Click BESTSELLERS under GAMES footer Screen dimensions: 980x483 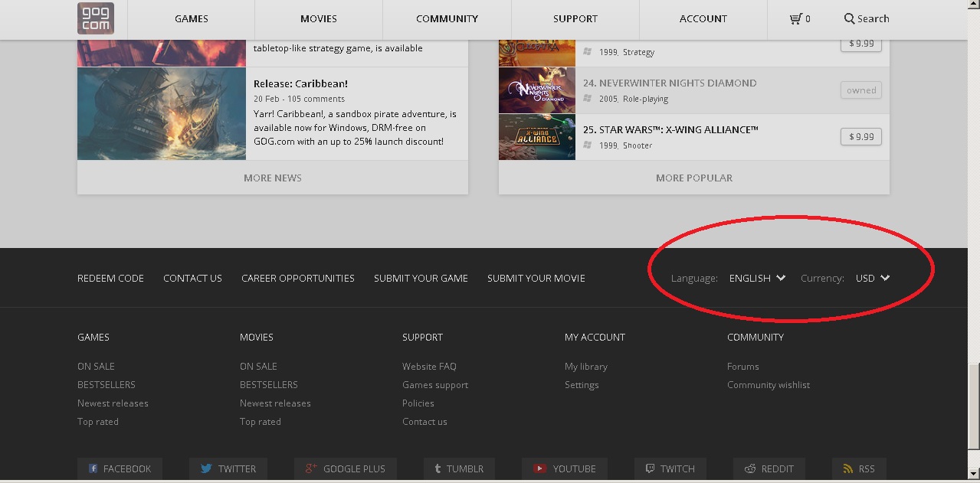(x=107, y=384)
